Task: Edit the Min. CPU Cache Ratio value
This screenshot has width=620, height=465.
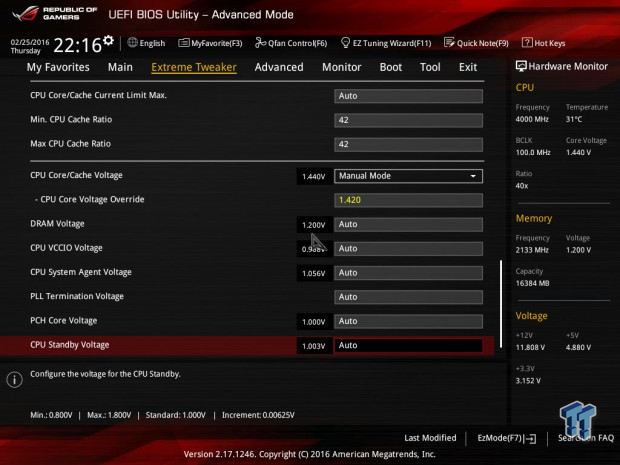Action: click(408, 120)
